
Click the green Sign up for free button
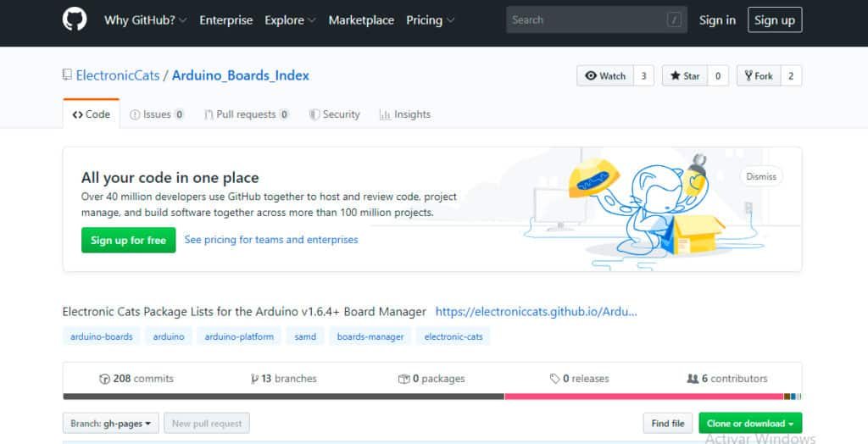pyautogui.click(x=129, y=241)
